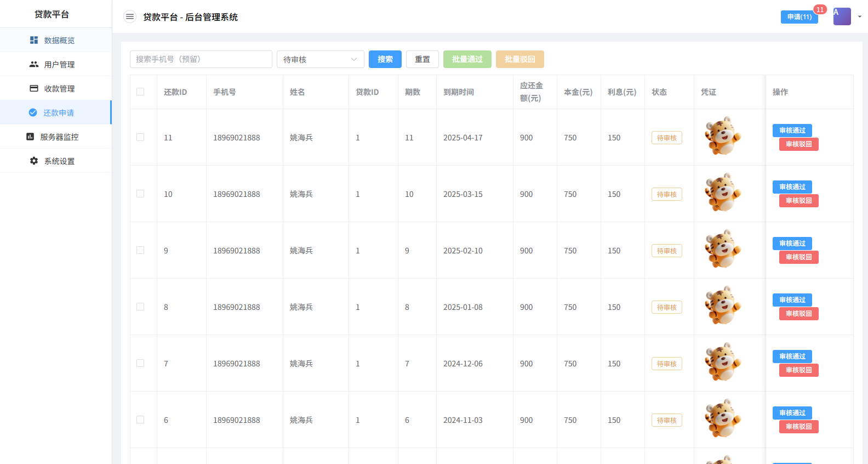The width and height of the screenshot is (868, 464).
Task: Click the user avatar icon
Action: [842, 16]
